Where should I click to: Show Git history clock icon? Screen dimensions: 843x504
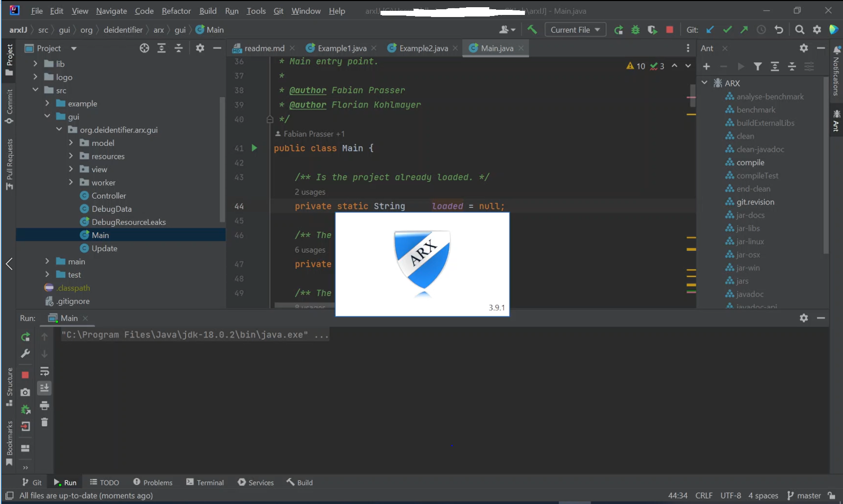click(761, 30)
